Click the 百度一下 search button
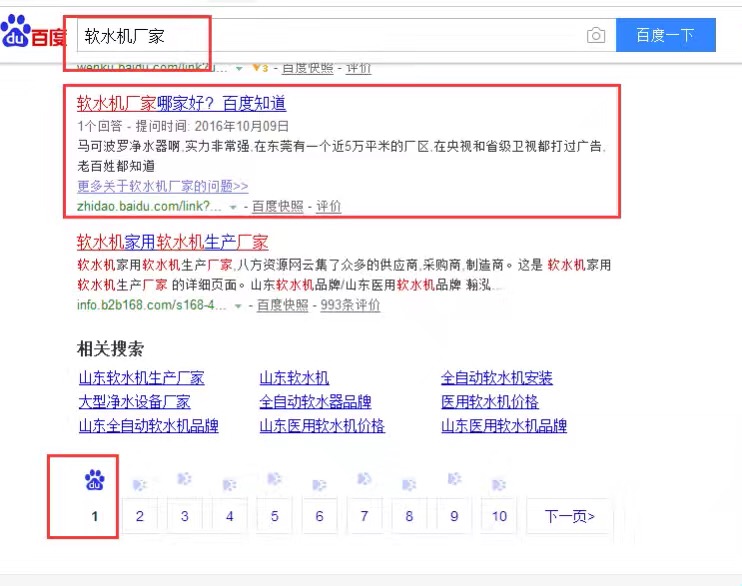Image resolution: width=742 pixels, height=586 pixels. [665, 35]
